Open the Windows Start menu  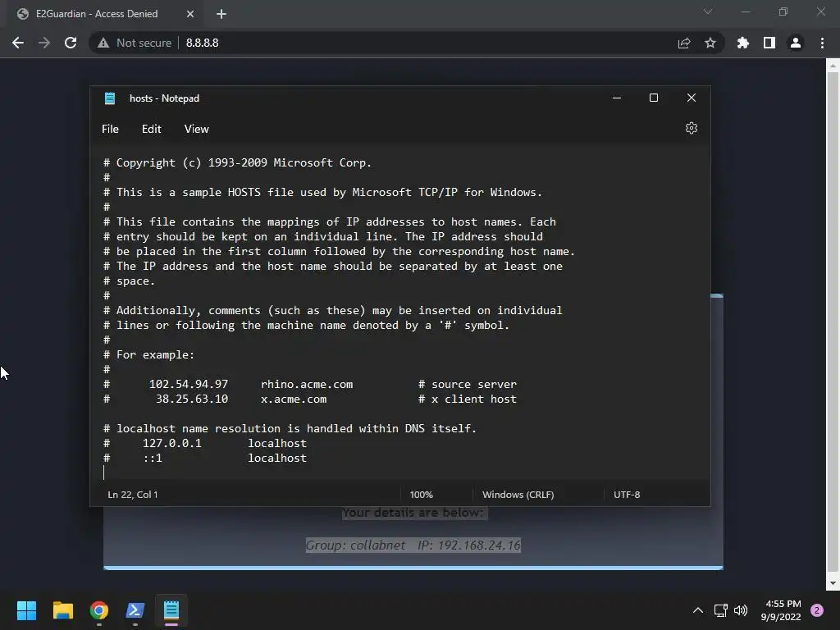pyautogui.click(x=26, y=610)
